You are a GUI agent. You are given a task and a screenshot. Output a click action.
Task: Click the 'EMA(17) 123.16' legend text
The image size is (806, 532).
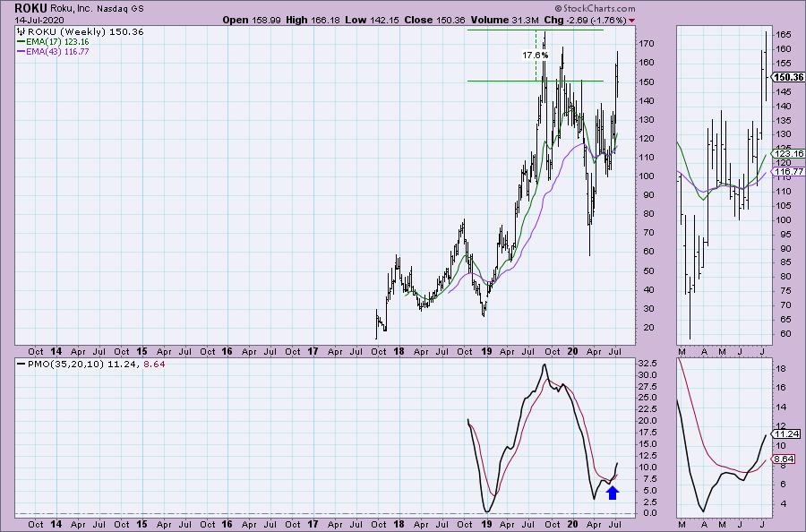click(57, 41)
